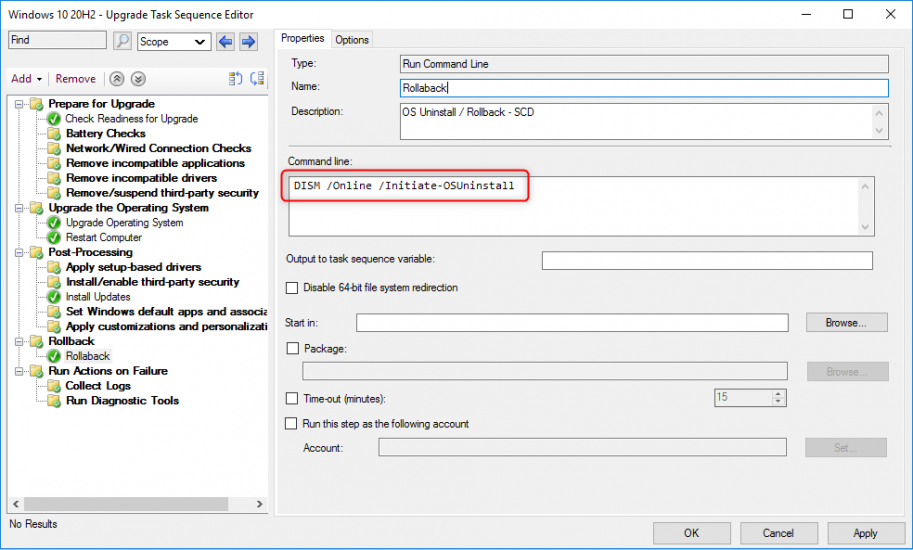Click the Find search magnifier icon
Image resolution: width=913 pixels, height=550 pixels.
[122, 41]
